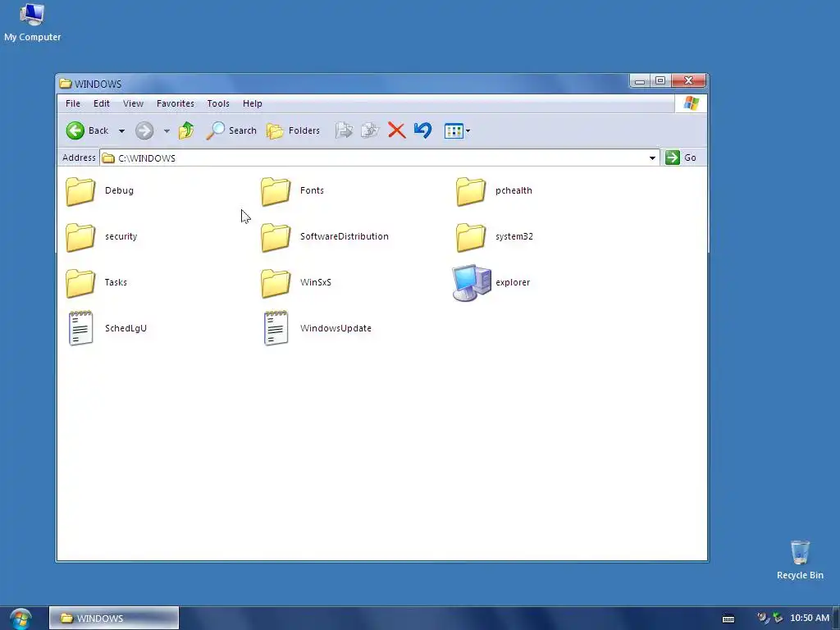840x630 pixels.
Task: Expand the Forward history dropdown arrow
Action: coord(167,130)
